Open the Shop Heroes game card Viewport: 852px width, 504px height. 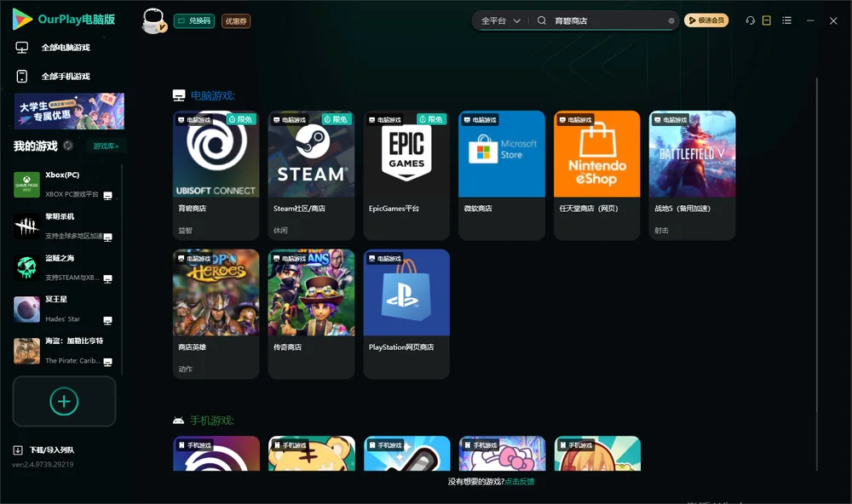point(216,314)
